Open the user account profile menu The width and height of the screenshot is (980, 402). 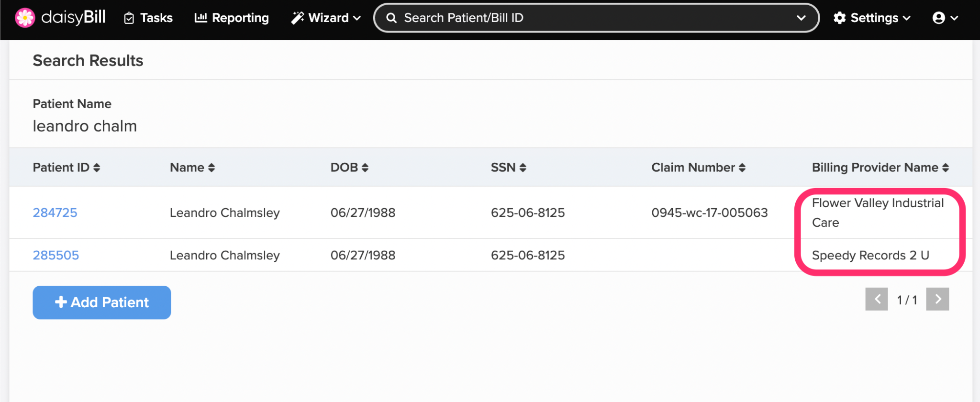point(945,18)
